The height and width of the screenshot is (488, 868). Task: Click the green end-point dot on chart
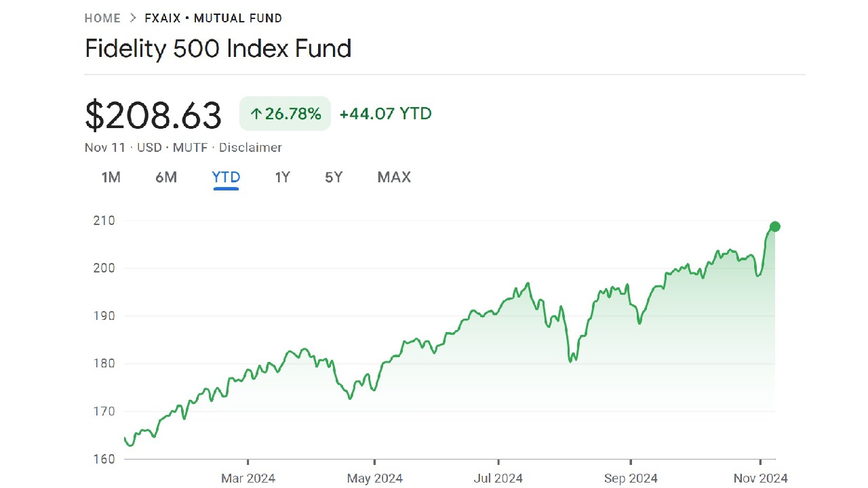(774, 227)
